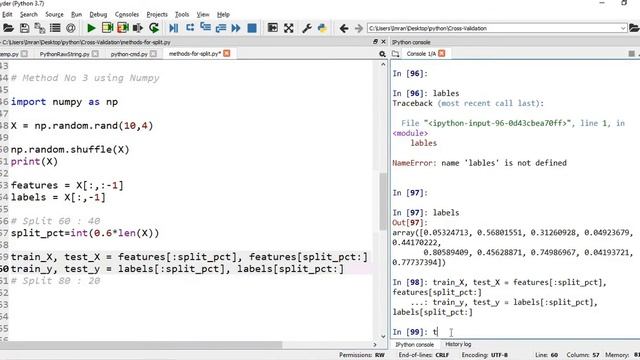Open the outline list toolbar icon
Viewport: 640px width, 360px height.
click(x=55, y=28)
